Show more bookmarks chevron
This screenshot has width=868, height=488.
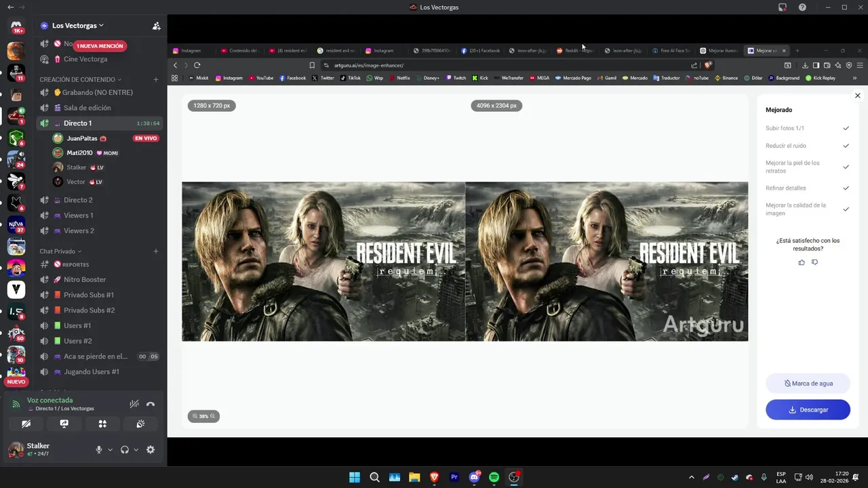click(854, 78)
